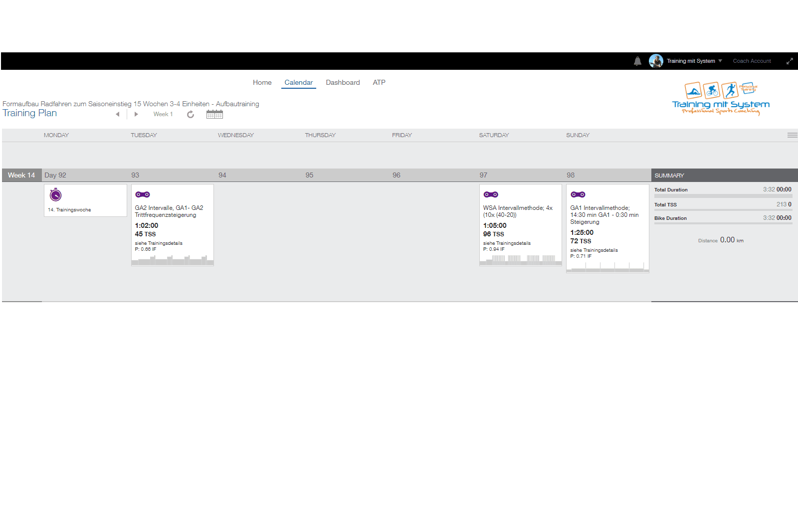Open the 14. Trainingswoche note card
Image resolution: width=798 pixels, height=532 pixels.
pos(85,200)
